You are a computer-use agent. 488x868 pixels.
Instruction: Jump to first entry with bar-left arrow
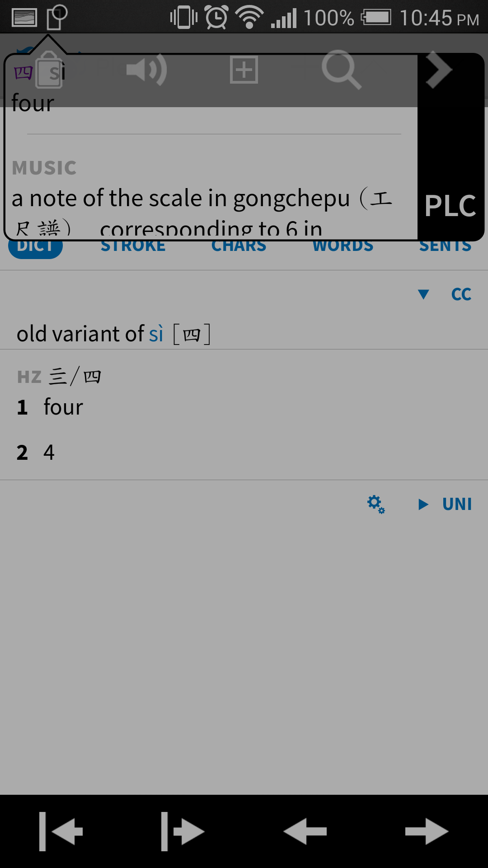(61, 831)
